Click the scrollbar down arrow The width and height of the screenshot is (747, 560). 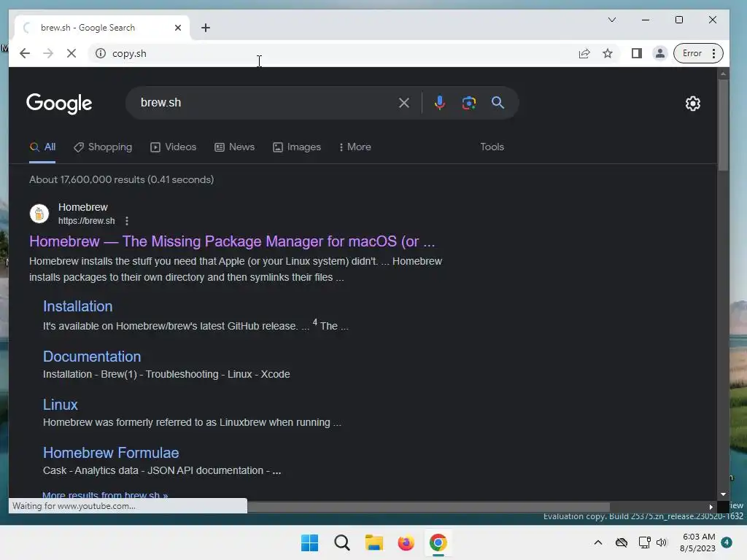tap(723, 495)
